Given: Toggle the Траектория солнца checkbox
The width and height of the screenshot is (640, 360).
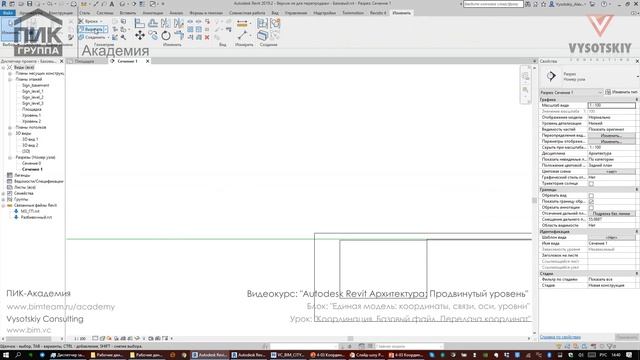Looking at the screenshot, I should pos(591,184).
